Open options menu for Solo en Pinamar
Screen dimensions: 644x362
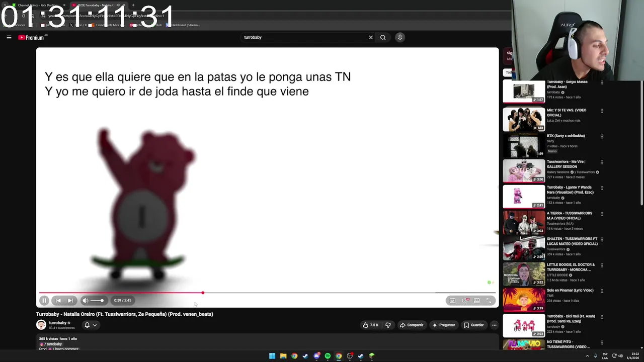tap(602, 291)
